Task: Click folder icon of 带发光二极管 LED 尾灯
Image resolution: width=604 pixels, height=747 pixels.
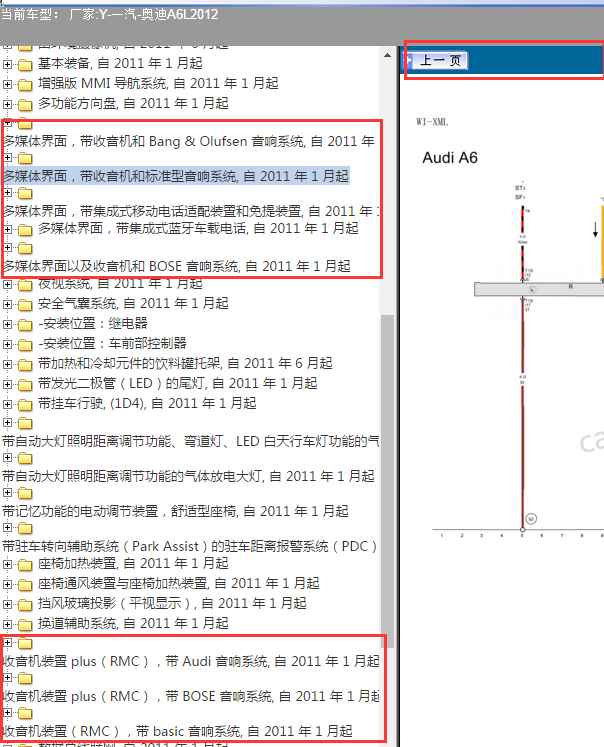Action: (x=25, y=384)
